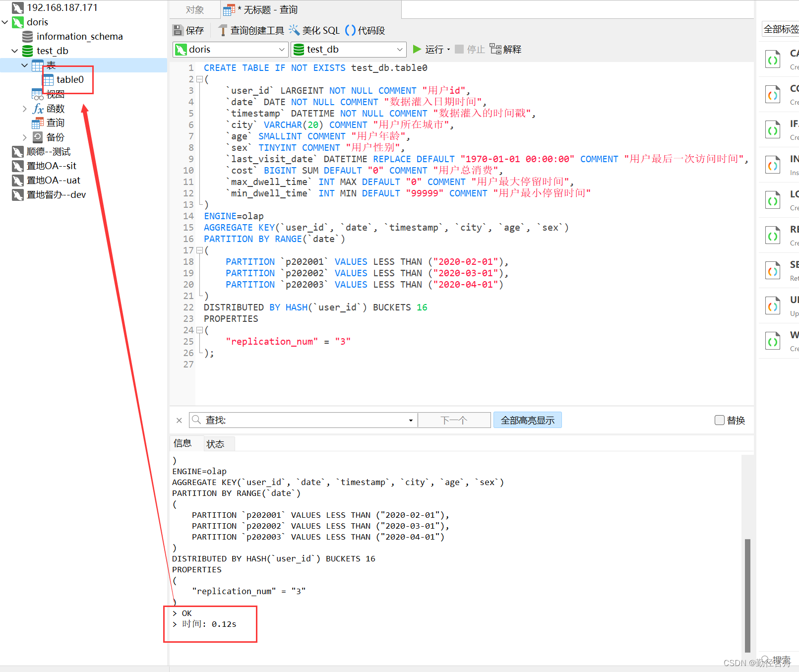The height and width of the screenshot is (672, 799).
Task: Open the find history dropdown arrow
Action: tap(411, 420)
